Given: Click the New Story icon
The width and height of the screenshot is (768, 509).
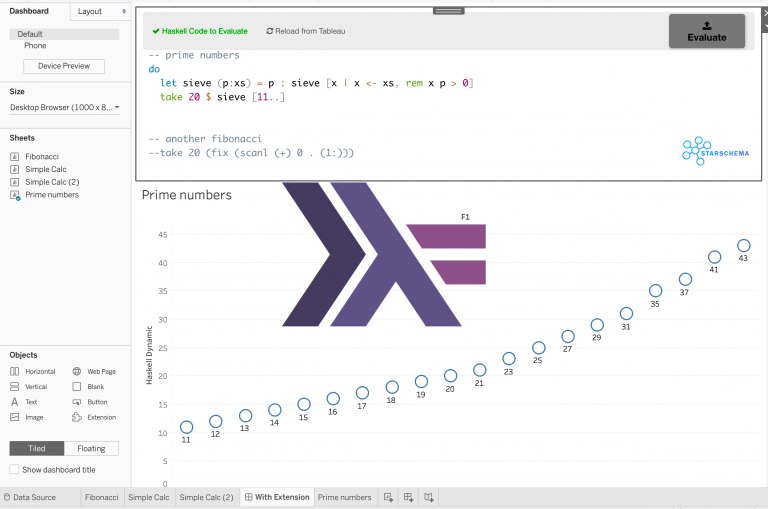Looking at the screenshot, I should tap(429, 497).
